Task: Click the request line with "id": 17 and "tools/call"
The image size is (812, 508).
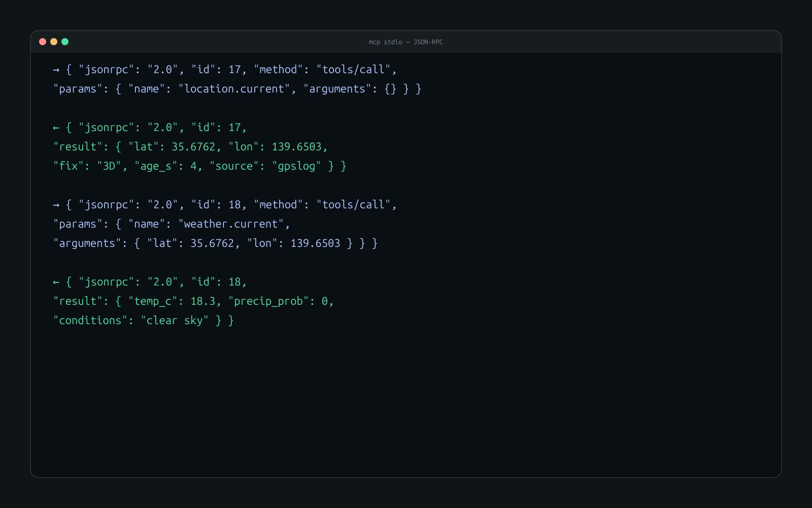Action: pyautogui.click(x=225, y=70)
